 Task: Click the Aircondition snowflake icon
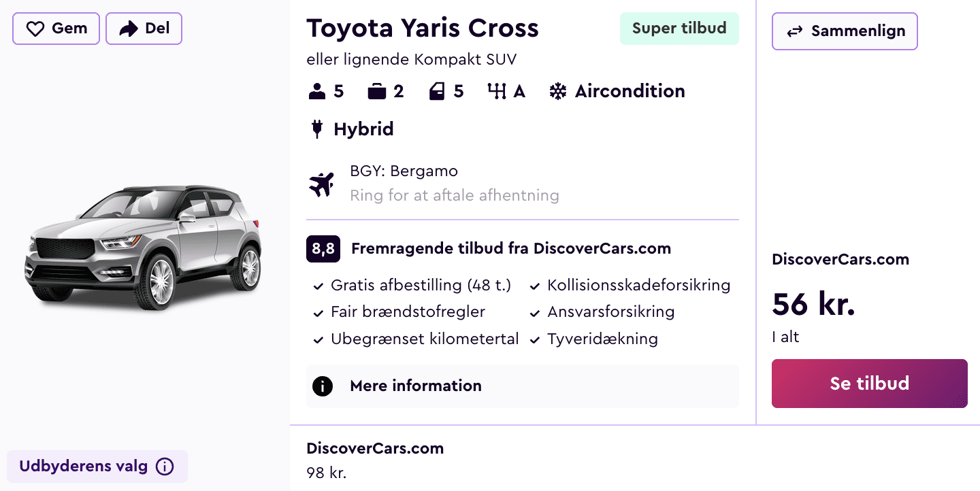point(558,92)
